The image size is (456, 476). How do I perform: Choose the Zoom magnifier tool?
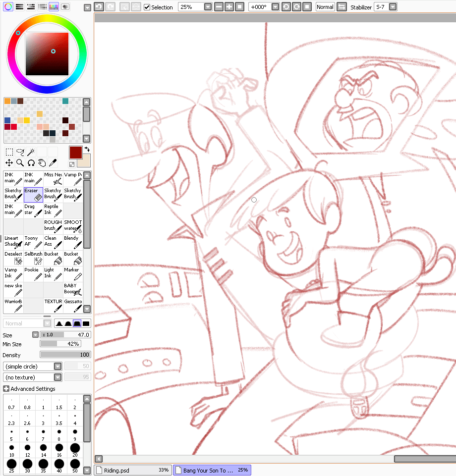[x=20, y=162]
